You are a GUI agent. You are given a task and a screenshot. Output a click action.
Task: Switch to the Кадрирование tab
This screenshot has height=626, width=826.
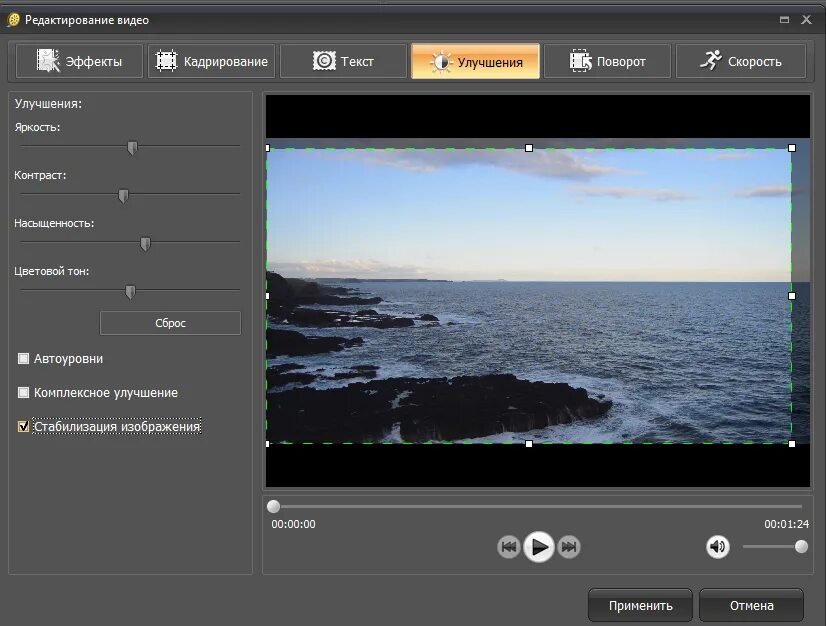(212, 61)
